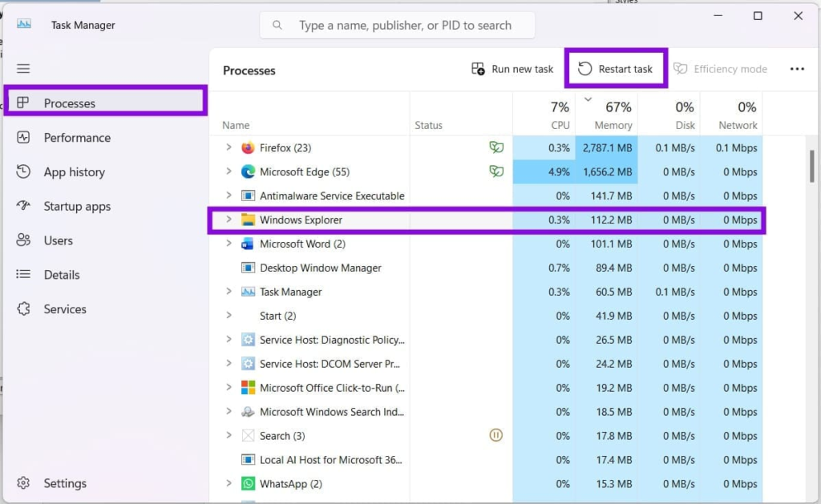Sort processes by the Status column
Viewport: 821px width, 504px height.
(x=461, y=115)
